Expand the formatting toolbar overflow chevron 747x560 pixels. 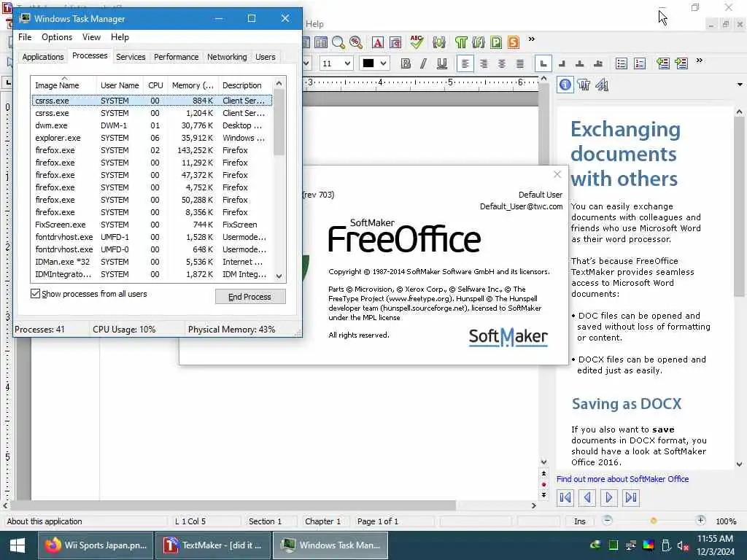[700, 60]
